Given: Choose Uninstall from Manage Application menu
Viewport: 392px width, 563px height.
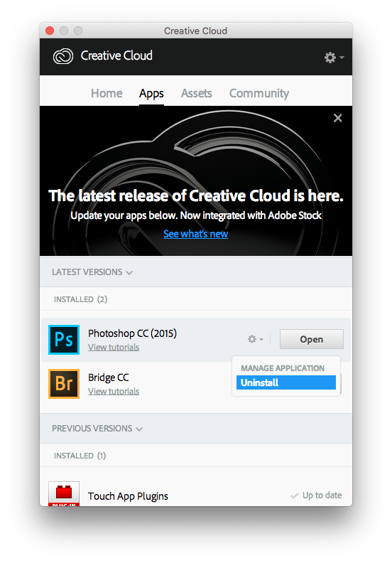Looking at the screenshot, I should pyautogui.click(x=286, y=382).
